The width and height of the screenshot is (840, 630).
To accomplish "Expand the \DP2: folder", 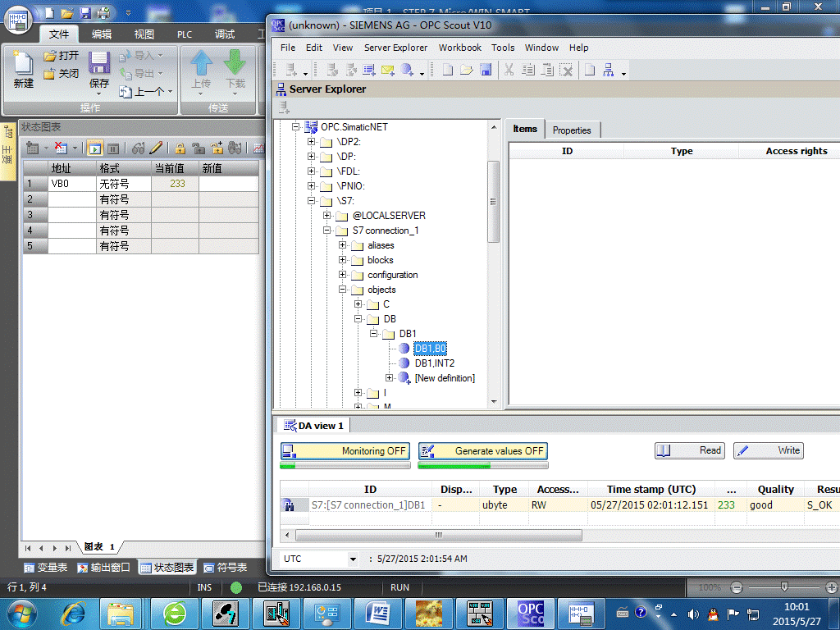I will [x=311, y=141].
